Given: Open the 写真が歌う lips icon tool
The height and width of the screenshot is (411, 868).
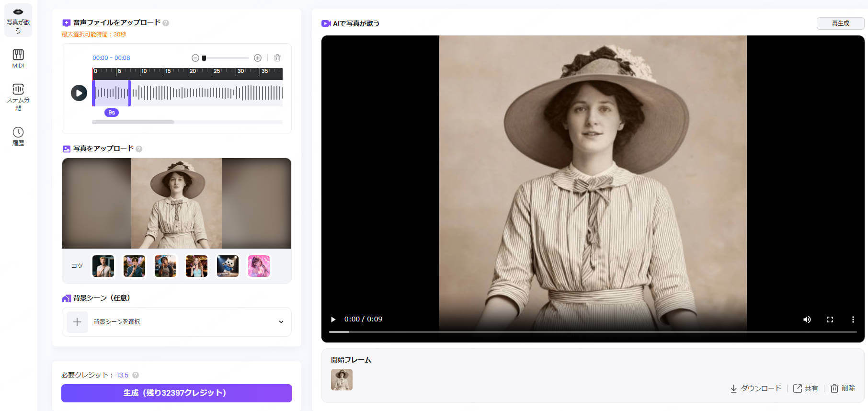Looking at the screenshot, I should [x=18, y=21].
